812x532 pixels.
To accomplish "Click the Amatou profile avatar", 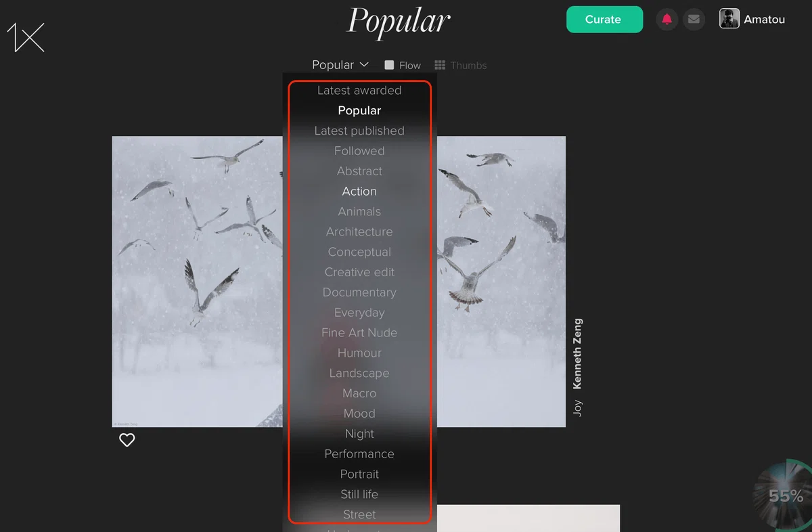I will pos(729,19).
